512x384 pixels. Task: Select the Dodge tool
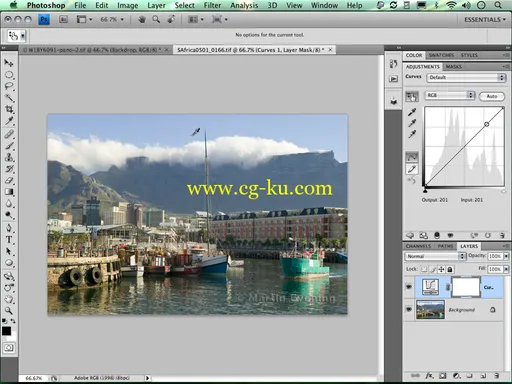(x=9, y=215)
